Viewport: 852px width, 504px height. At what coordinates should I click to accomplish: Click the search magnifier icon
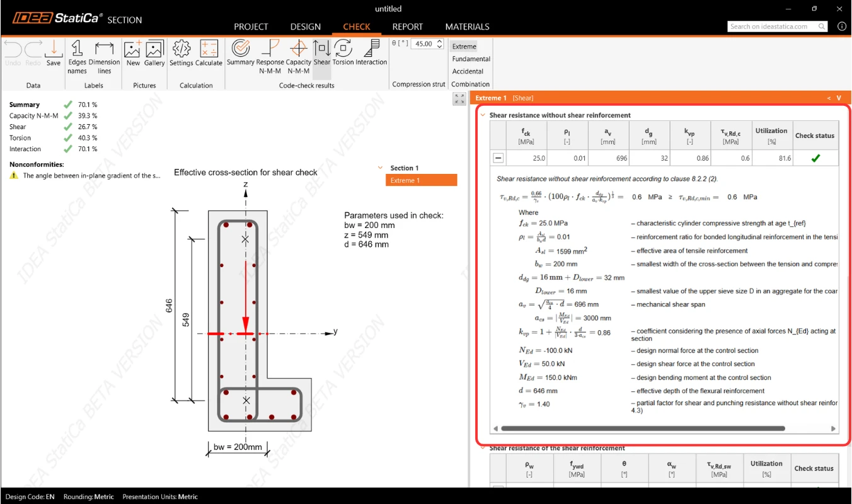point(822,26)
